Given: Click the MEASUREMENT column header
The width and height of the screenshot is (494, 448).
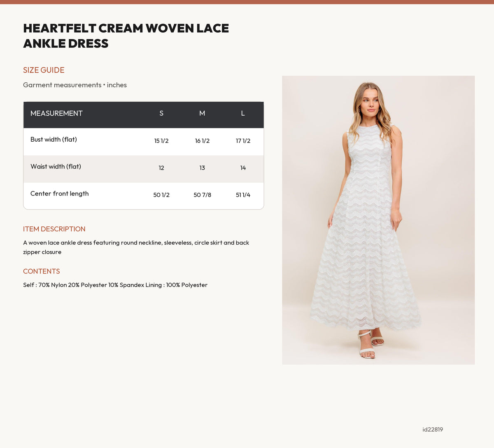Looking at the screenshot, I should pyautogui.click(x=56, y=113).
